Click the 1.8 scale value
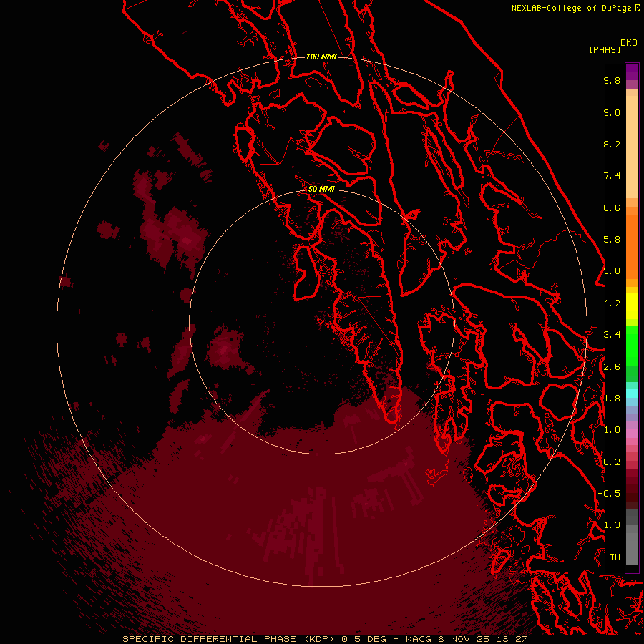Screen dimensions: 644x644 (612, 399)
